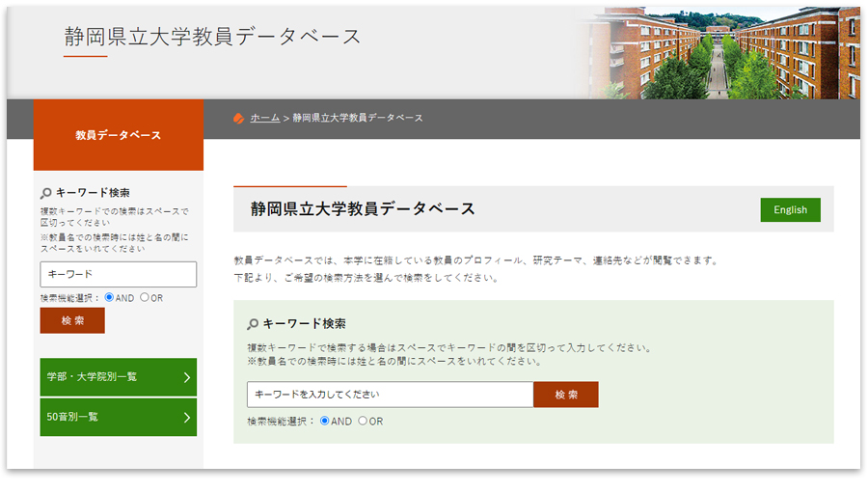Click the chevron on 学部・大学院別一覧
This screenshot has height=492, width=868.
coord(186,377)
